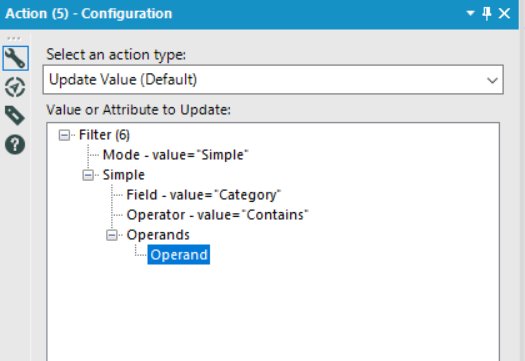
Task: Click the action type dropdown chevron
Action: tap(492, 80)
